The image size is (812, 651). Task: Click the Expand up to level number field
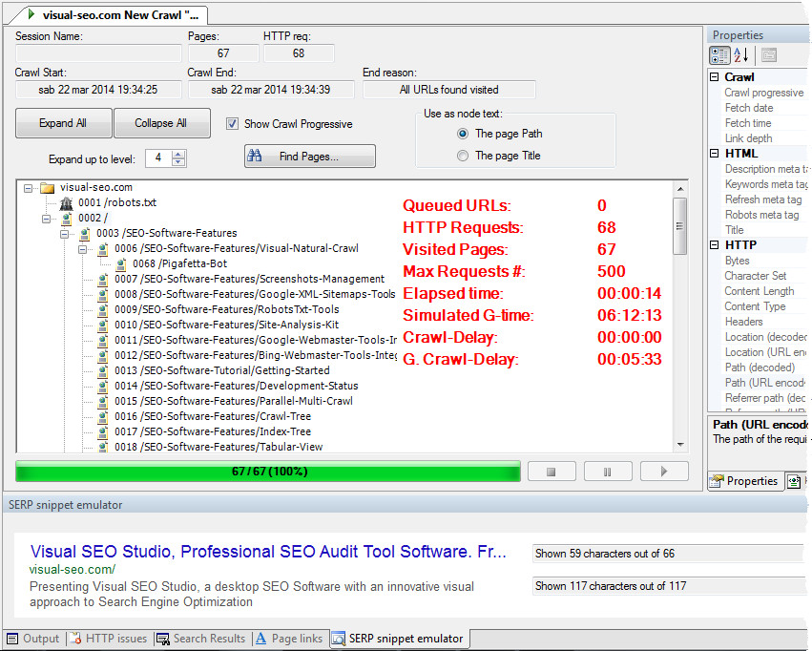(x=158, y=157)
